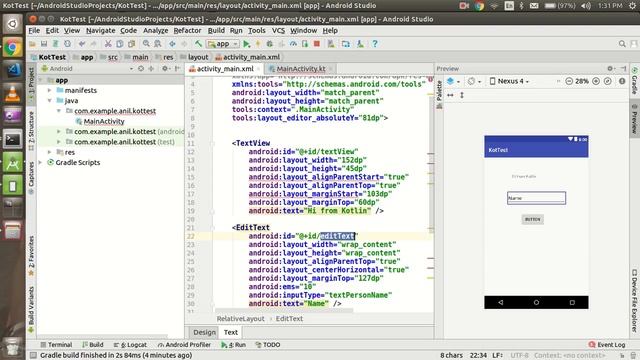Viewport: 640px width, 360px height.
Task: Expand Gradle Scripts node
Action: click(x=40, y=162)
